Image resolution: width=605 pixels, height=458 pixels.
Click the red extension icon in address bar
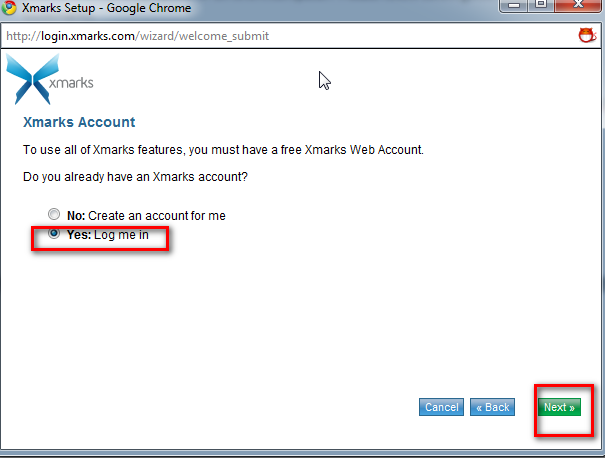tap(587, 35)
